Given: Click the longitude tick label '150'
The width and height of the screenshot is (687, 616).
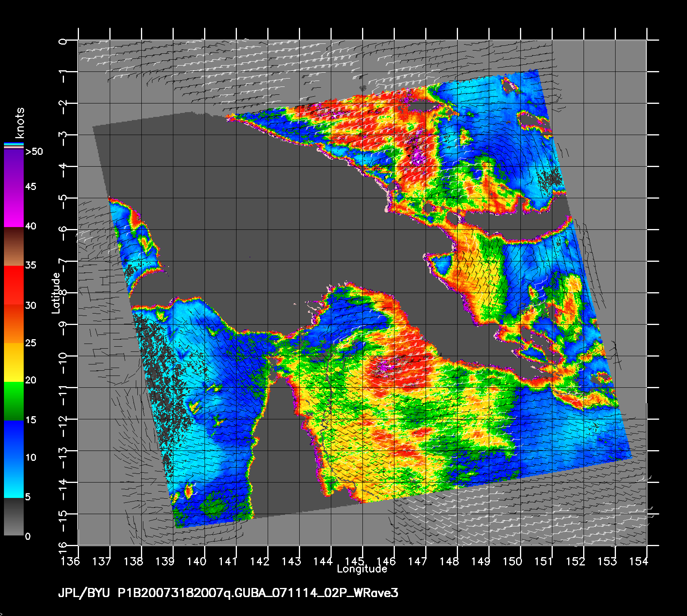Looking at the screenshot, I should 512,561.
